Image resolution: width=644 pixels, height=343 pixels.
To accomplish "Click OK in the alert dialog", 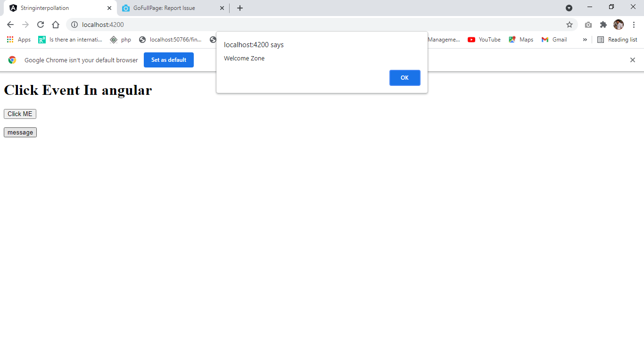I will 405,78.
